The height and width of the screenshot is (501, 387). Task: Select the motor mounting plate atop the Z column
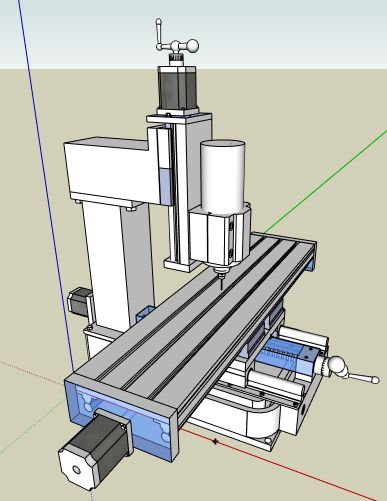179,117
